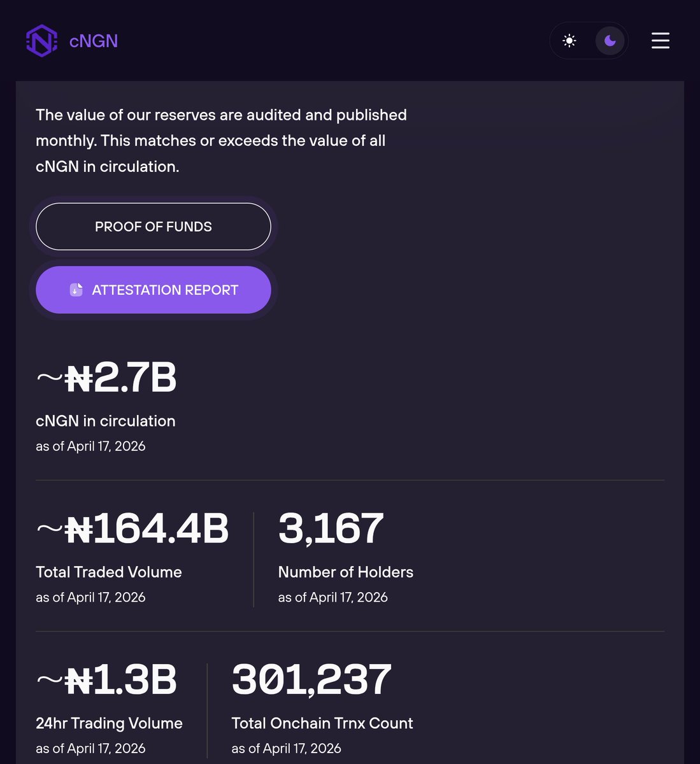Click the Number of Holders label
Image resolution: width=700 pixels, height=764 pixels.
tap(346, 572)
